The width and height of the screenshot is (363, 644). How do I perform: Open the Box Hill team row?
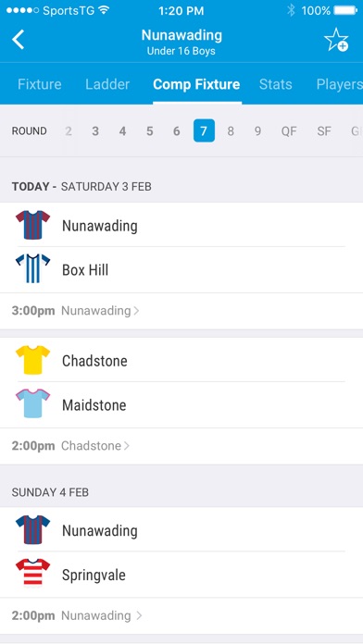(181, 270)
